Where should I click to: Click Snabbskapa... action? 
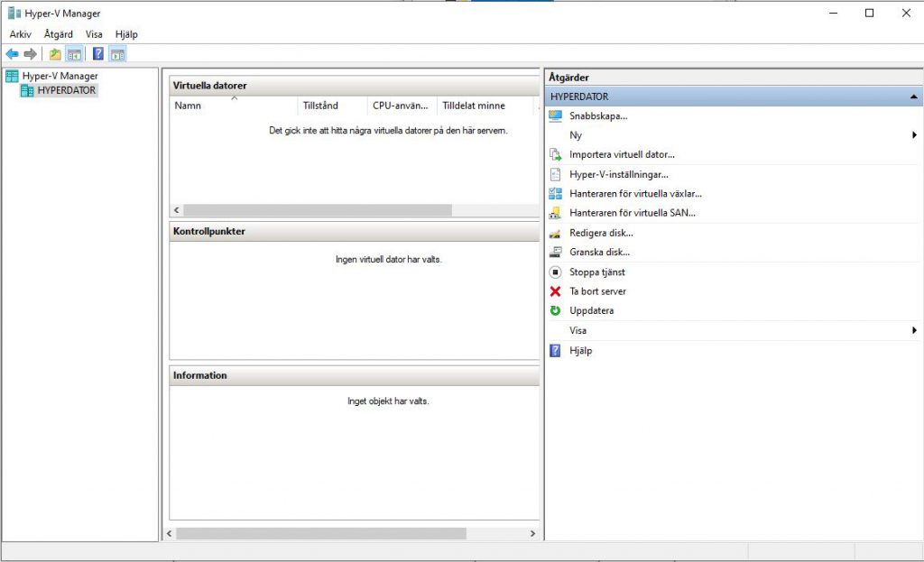point(598,116)
